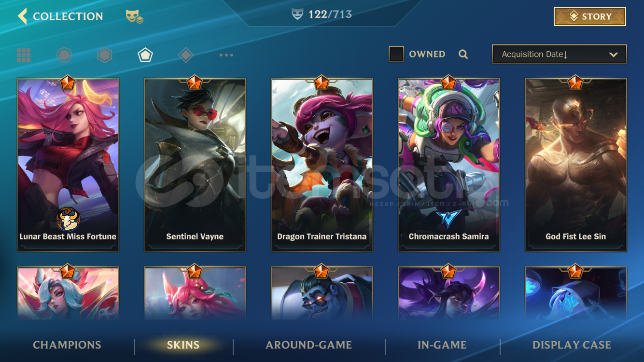Go back using the Collection arrow
This screenshot has width=644, height=362.
click(22, 16)
